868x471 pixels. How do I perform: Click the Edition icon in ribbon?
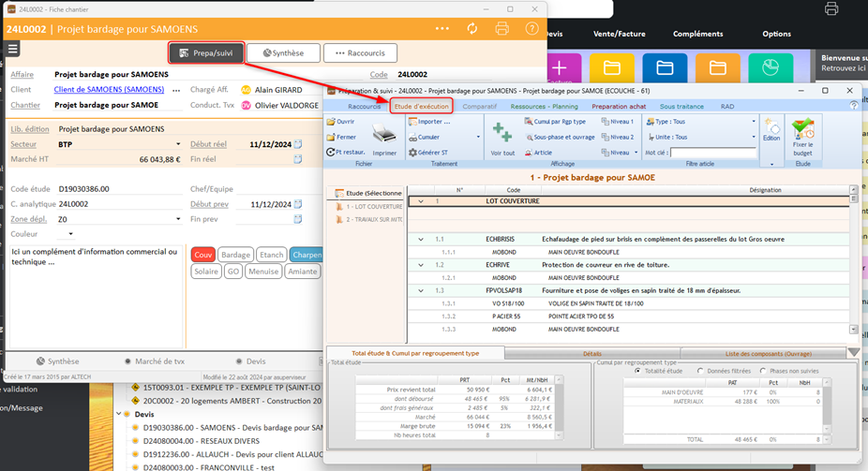tap(771, 126)
